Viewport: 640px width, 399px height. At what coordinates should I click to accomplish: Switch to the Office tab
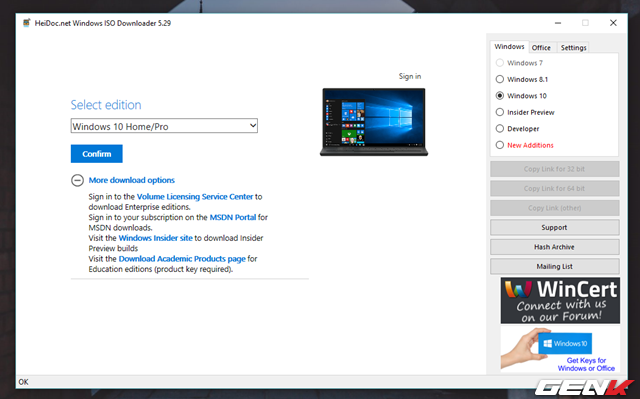coord(541,48)
